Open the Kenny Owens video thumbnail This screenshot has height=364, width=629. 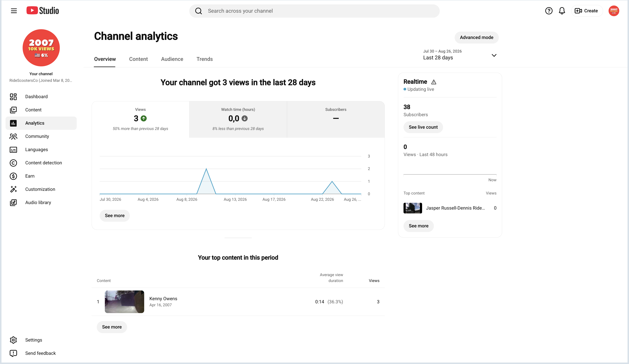(x=124, y=302)
